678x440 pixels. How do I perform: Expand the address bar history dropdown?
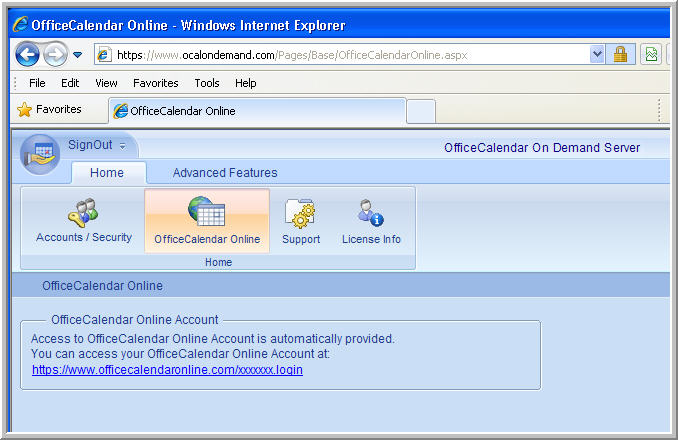pyautogui.click(x=597, y=54)
